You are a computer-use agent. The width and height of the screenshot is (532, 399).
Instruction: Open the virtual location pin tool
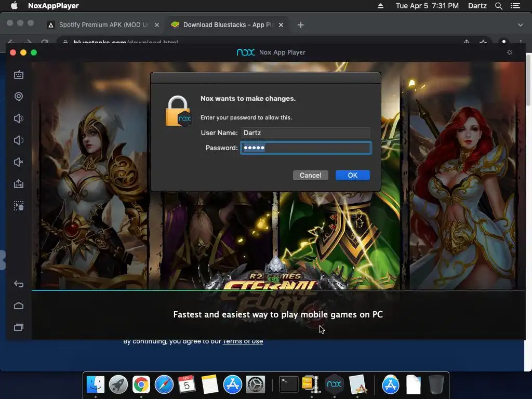click(x=19, y=97)
